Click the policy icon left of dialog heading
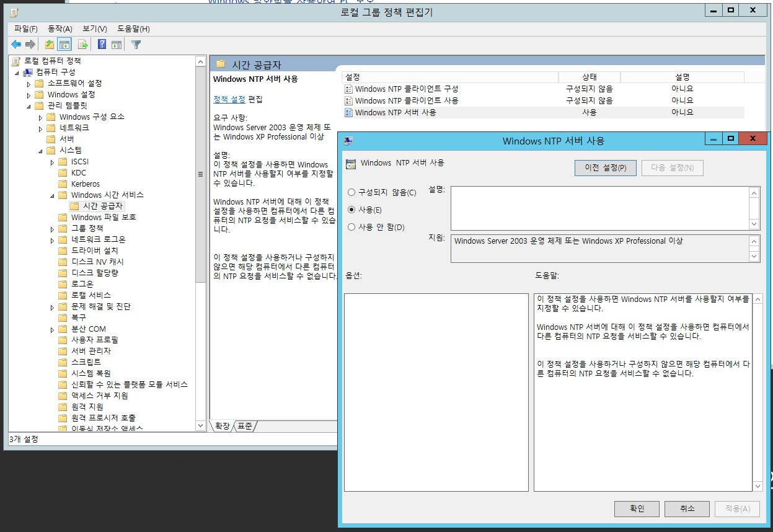The width and height of the screenshot is (773, 532). [x=351, y=164]
